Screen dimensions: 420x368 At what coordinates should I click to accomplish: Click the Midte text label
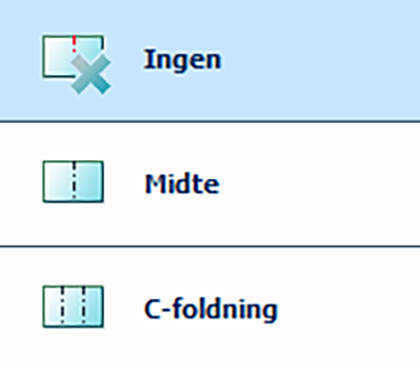pyautogui.click(x=182, y=184)
